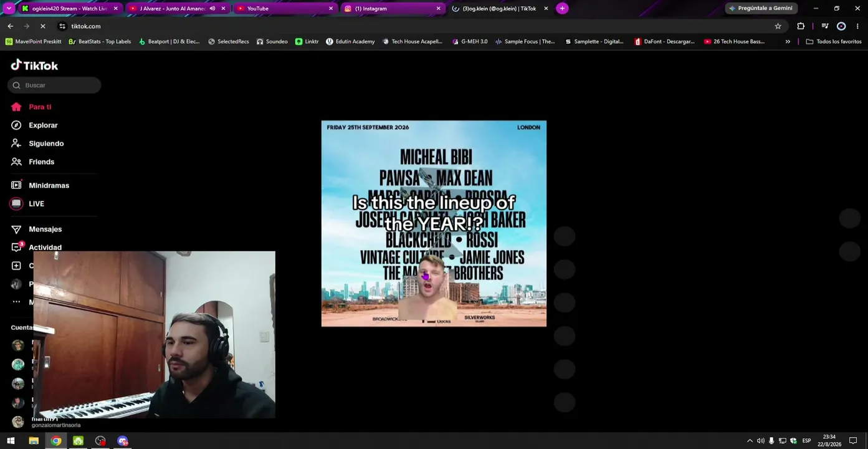Open a new browser tab
Image resolution: width=868 pixels, height=449 pixels.
[562, 9]
